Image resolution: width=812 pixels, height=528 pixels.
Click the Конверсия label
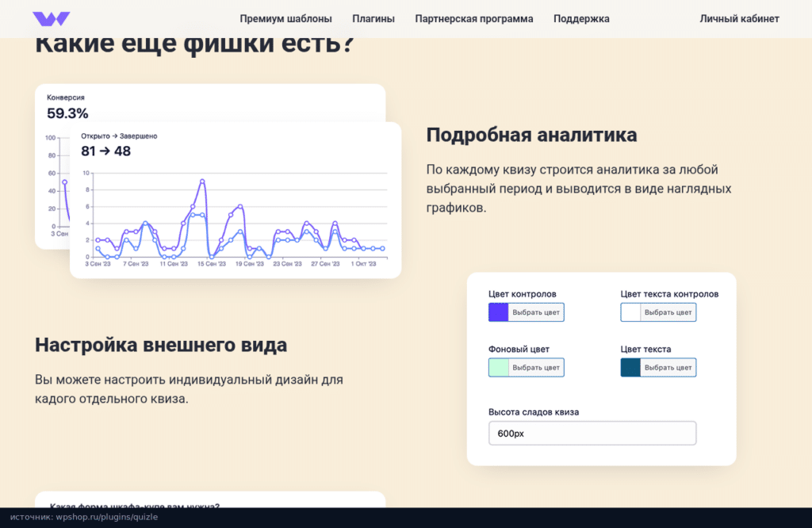coord(66,98)
